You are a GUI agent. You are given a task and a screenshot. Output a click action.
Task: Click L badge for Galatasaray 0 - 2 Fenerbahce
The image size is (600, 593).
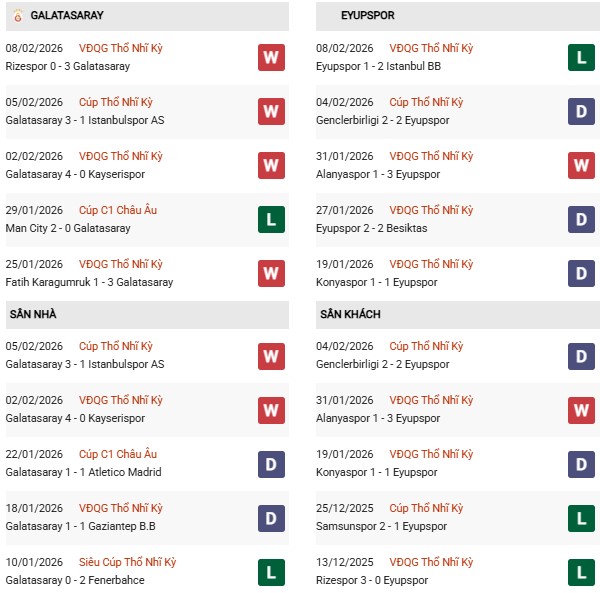pyautogui.click(x=271, y=571)
